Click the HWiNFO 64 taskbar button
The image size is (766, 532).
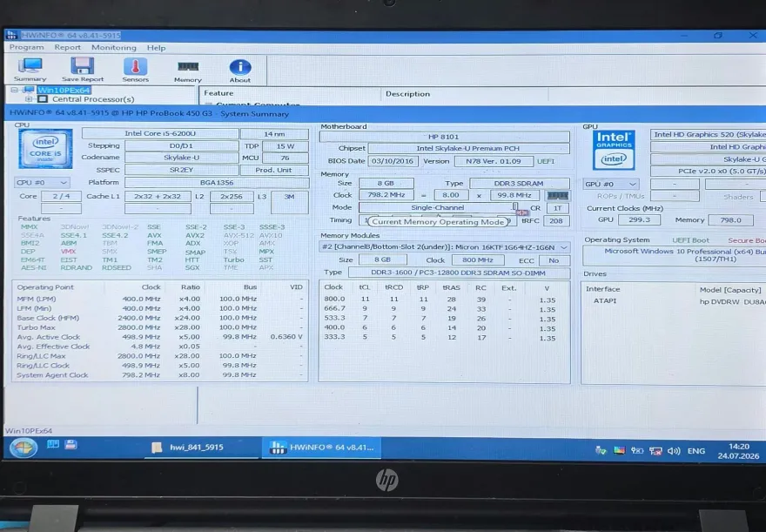tap(321, 448)
